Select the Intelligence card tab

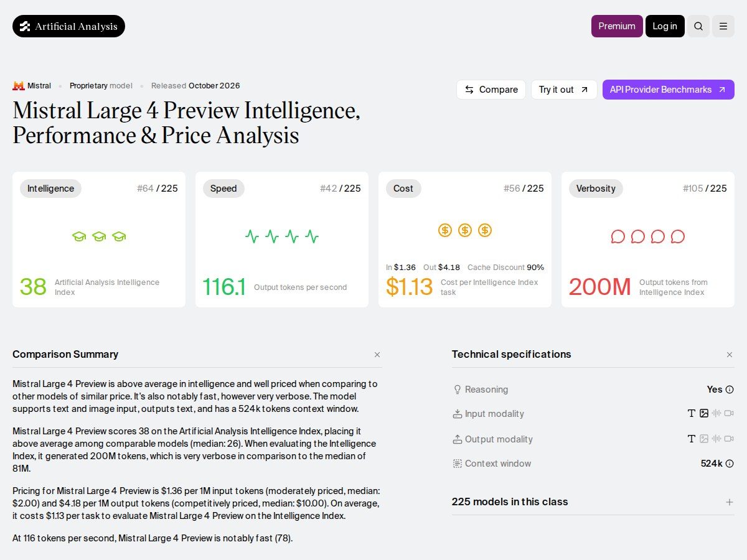point(50,189)
